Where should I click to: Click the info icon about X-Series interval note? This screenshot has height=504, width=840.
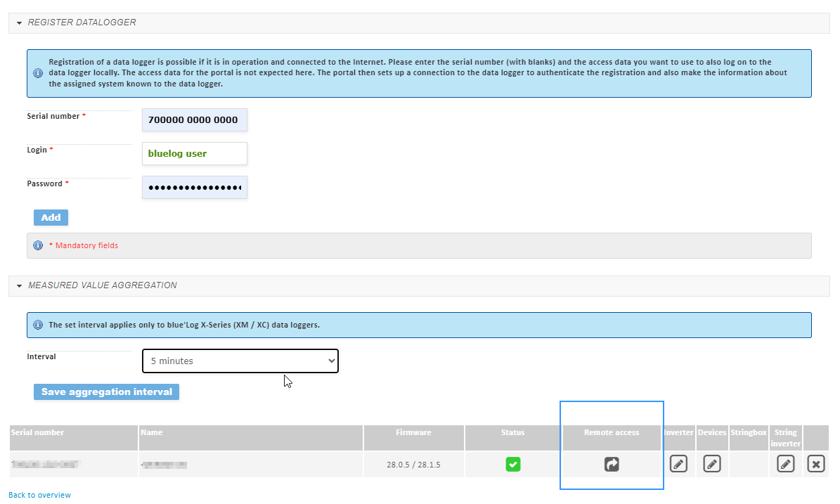38,325
